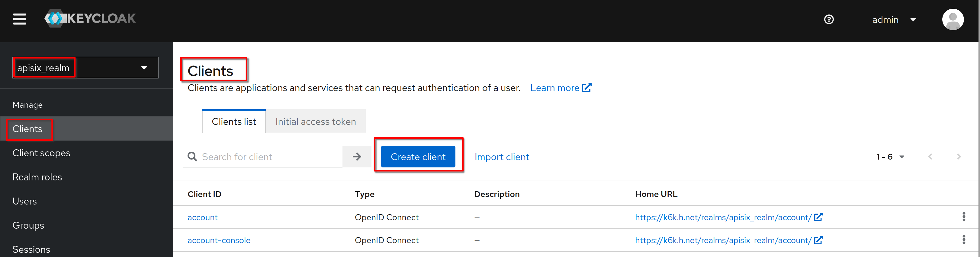Go to previous page of clients
The width and height of the screenshot is (980, 257).
[x=930, y=157]
